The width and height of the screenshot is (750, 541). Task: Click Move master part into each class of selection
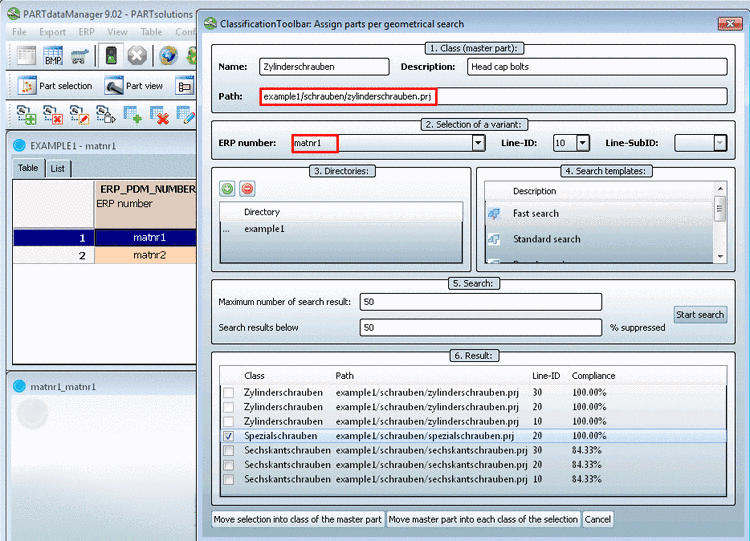click(x=483, y=519)
